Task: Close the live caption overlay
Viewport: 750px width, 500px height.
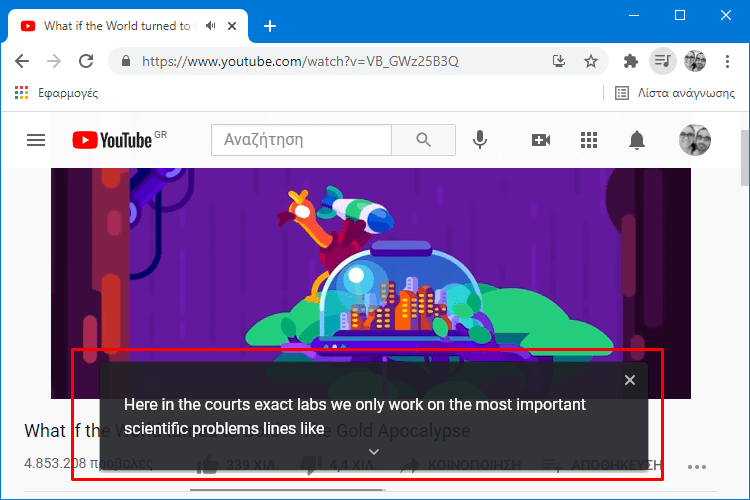Action: click(630, 380)
